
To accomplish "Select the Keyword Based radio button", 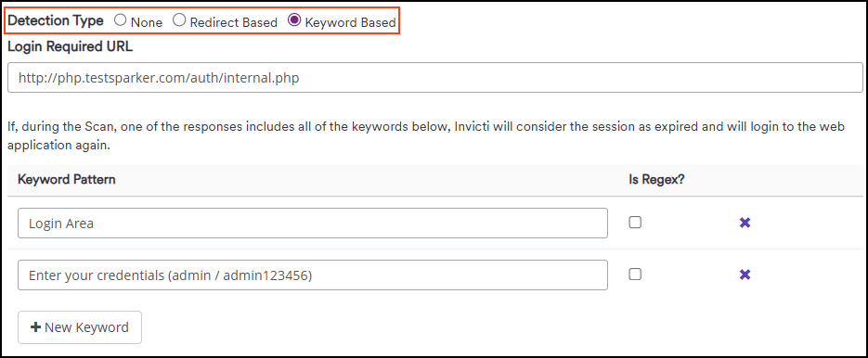I will pos(294,20).
